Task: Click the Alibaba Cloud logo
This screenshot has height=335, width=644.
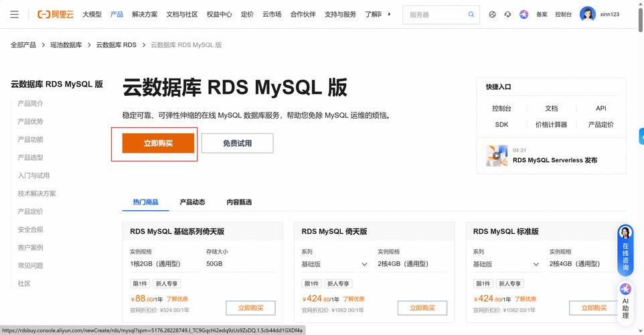Action: click(x=56, y=14)
